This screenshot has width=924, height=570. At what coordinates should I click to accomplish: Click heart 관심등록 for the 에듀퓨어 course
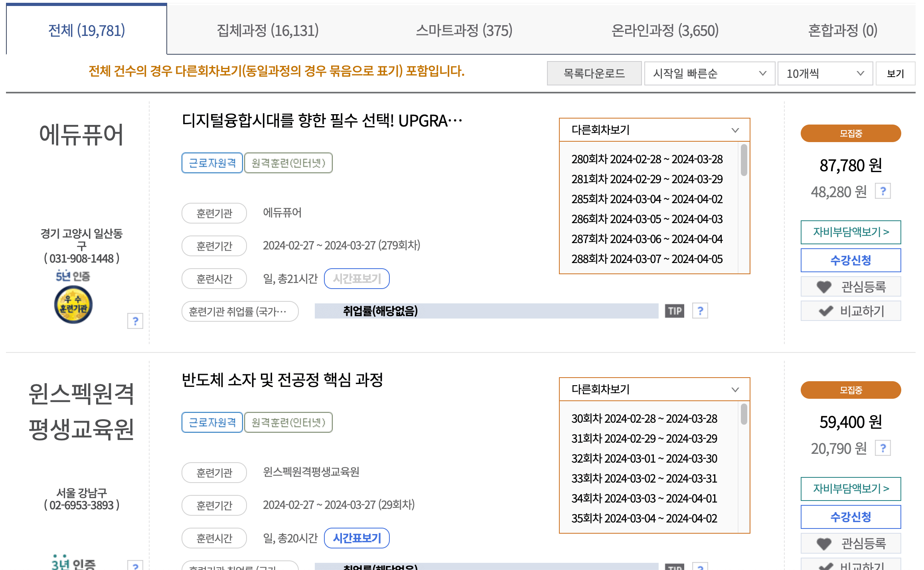pos(851,287)
